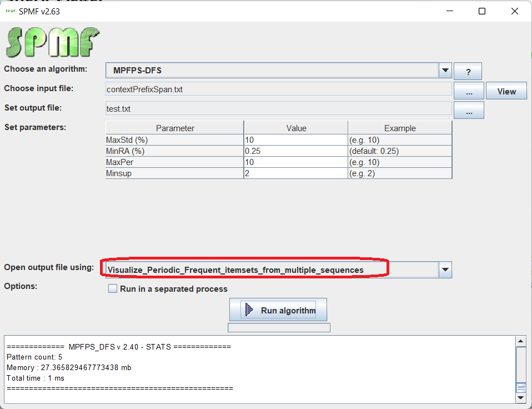
Task: Expand the algorithm selection dropdown arrow
Action: coord(445,71)
